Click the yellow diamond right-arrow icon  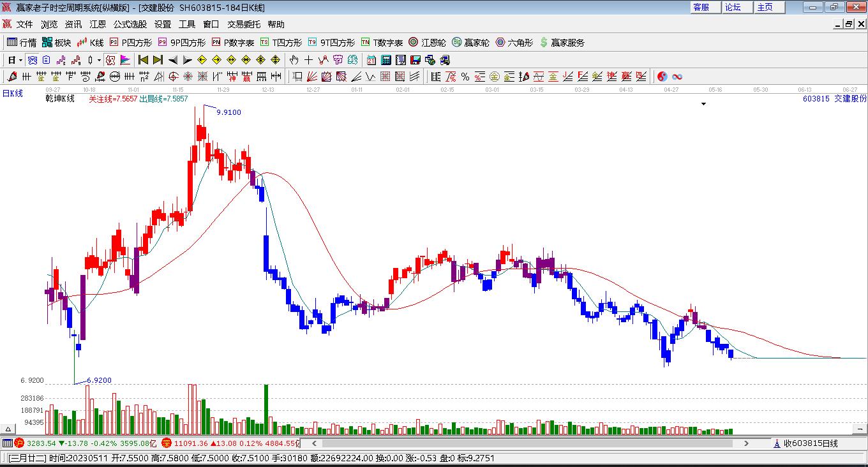[216, 60]
